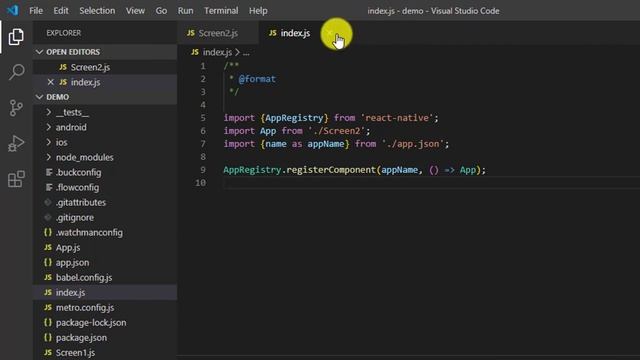Expand the ios folder
The height and width of the screenshot is (360, 640).
pos(49,142)
